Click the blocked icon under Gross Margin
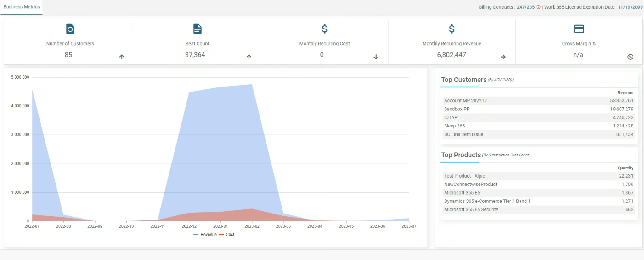 click(x=630, y=57)
